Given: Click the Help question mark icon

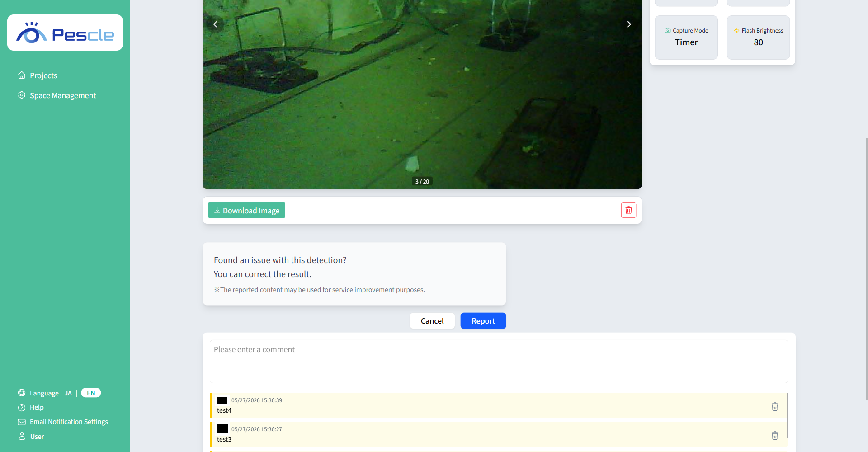Looking at the screenshot, I should (x=22, y=407).
